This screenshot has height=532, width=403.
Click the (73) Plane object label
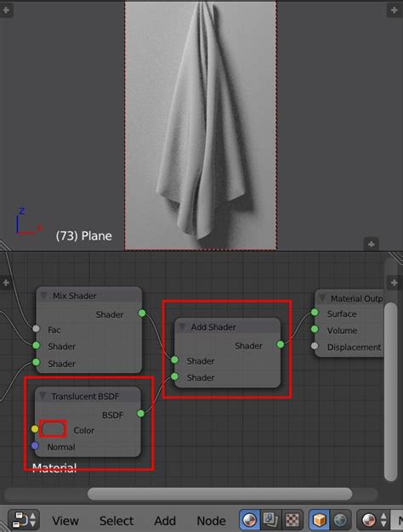(x=84, y=235)
